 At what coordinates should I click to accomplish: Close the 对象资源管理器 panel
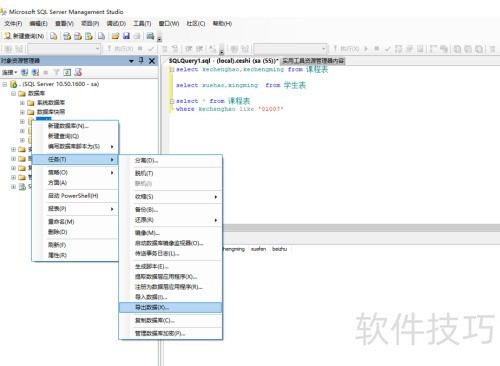pos(152,61)
